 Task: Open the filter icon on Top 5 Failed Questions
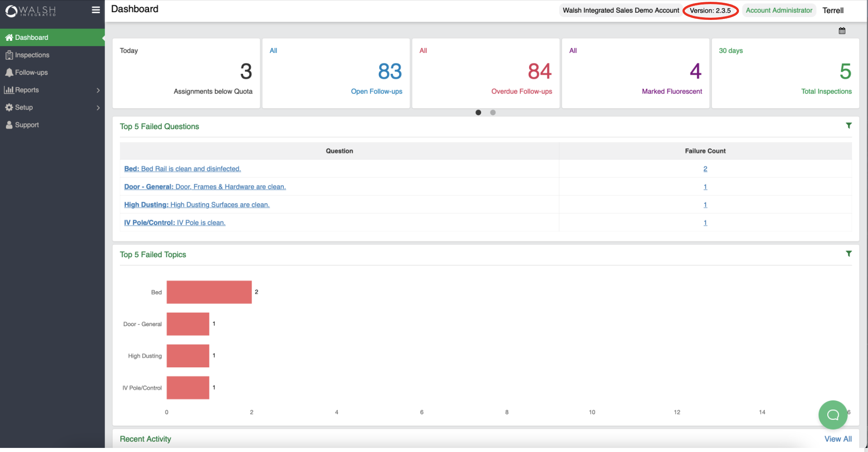[849, 125]
